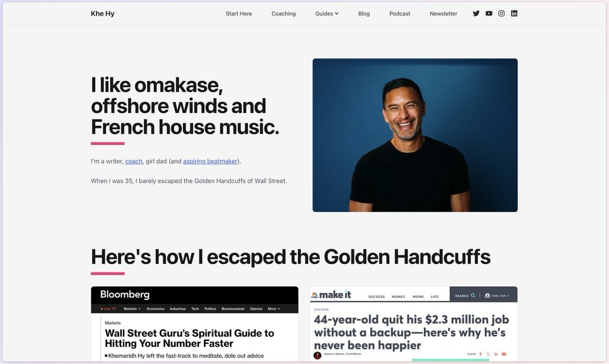This screenshot has height=364, width=609.
Task: Open the Podcast page
Action: point(400,14)
